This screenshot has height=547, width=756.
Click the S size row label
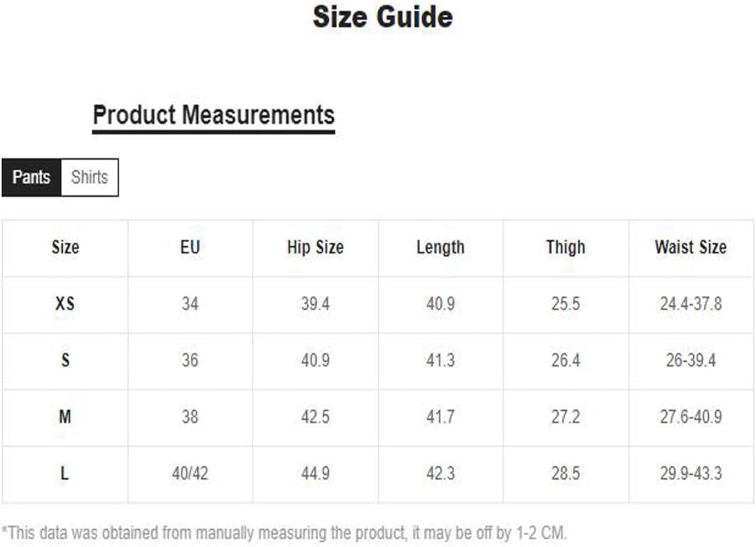coord(65,360)
